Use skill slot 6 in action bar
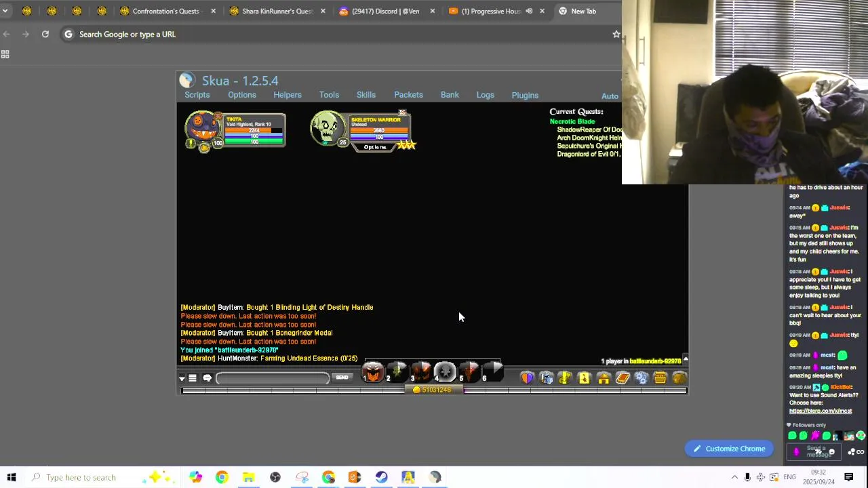 tap(492, 372)
